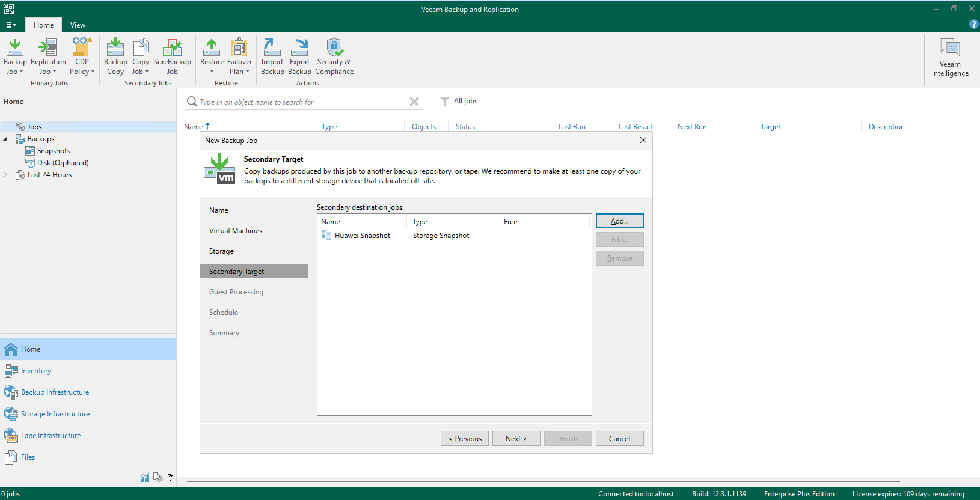Screen dimensions: 980x500
Task: Expand the Last 24 Hours tree node
Action: click(5, 175)
